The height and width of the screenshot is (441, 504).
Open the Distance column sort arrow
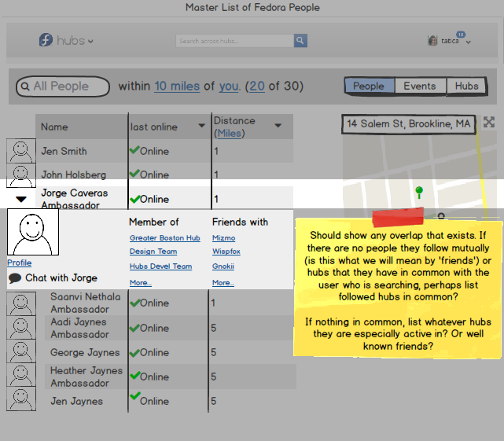tap(278, 126)
